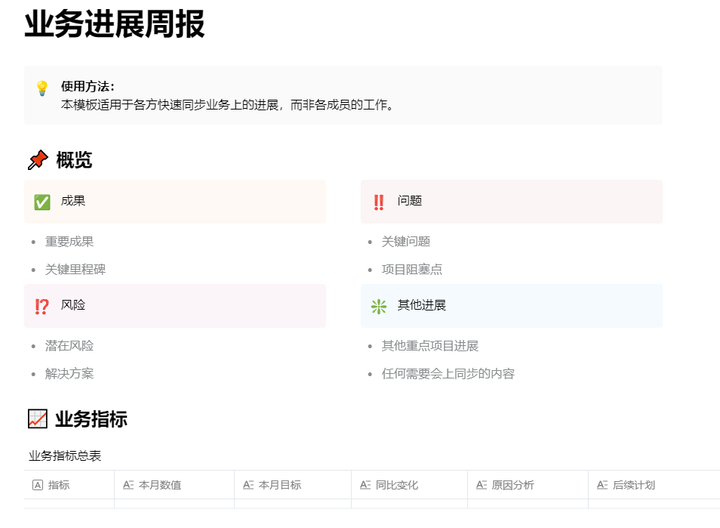Click the 成果 callout title
Viewport: 720px width, 528px height.
tap(73, 201)
